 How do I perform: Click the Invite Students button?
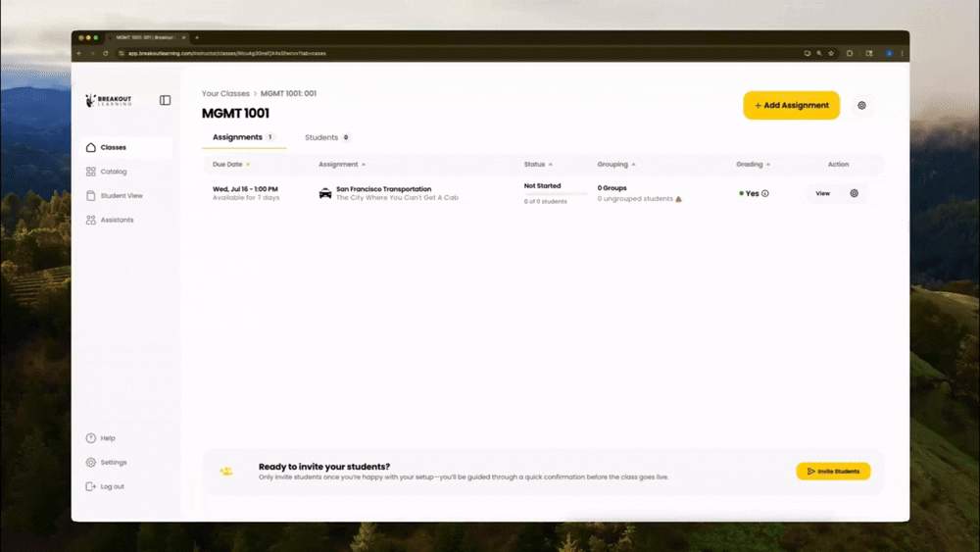(x=833, y=472)
